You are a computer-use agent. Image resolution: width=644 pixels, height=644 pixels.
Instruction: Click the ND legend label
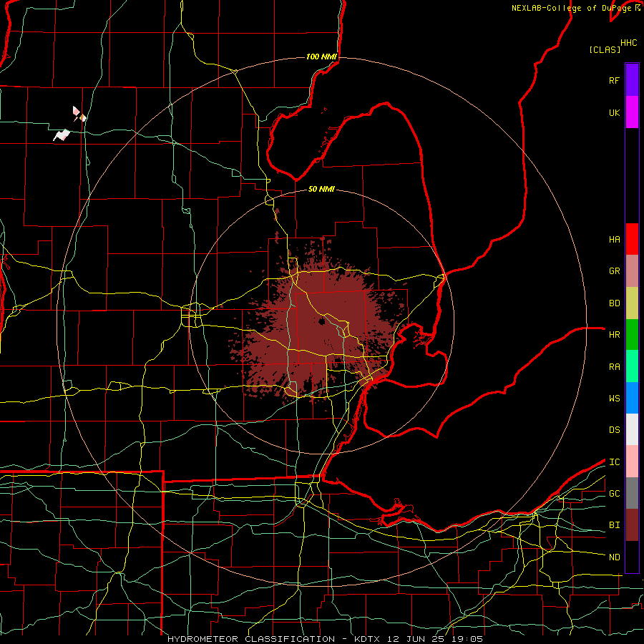point(614,557)
